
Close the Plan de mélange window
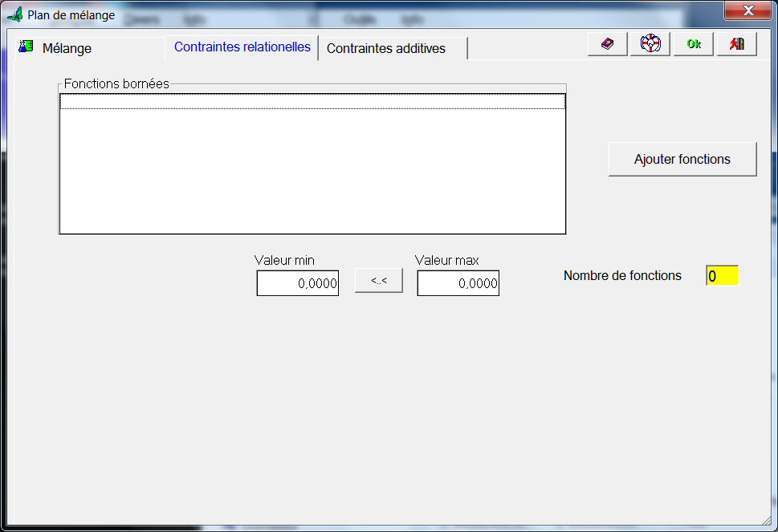[x=747, y=11]
